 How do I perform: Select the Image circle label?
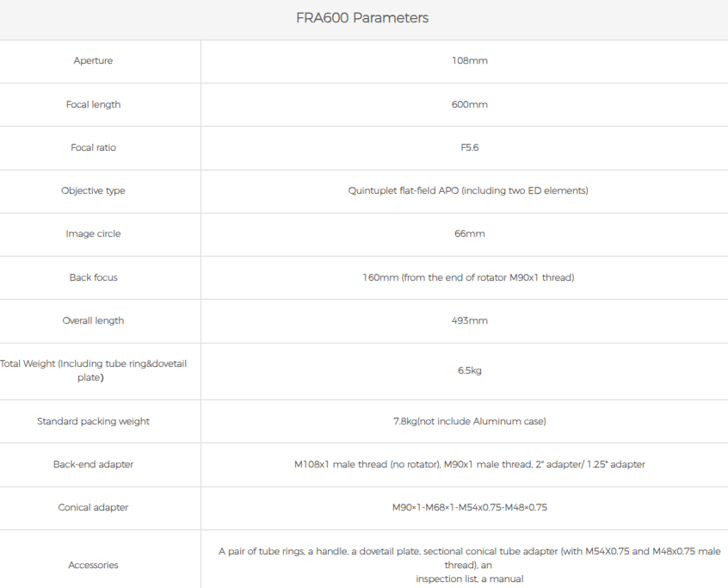[x=93, y=233]
